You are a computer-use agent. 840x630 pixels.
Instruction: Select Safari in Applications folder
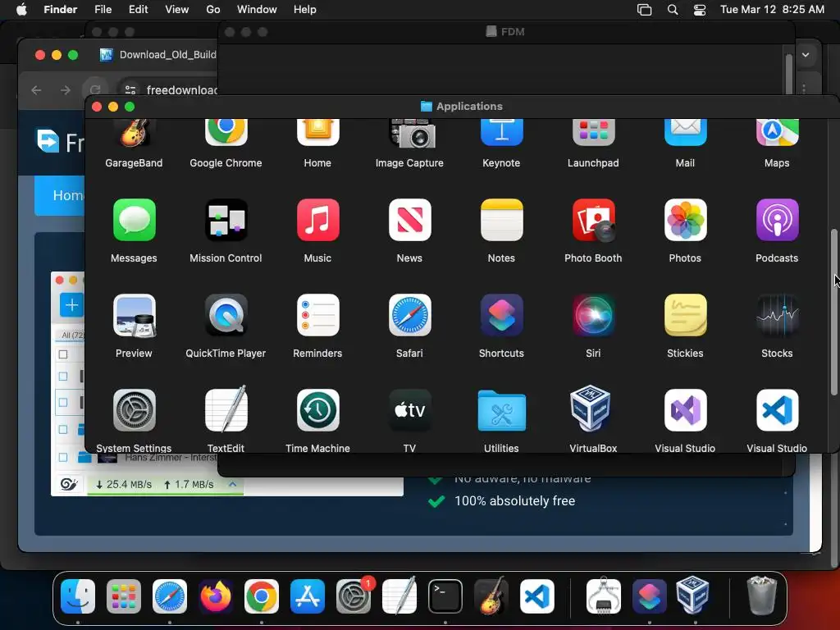[x=409, y=316]
